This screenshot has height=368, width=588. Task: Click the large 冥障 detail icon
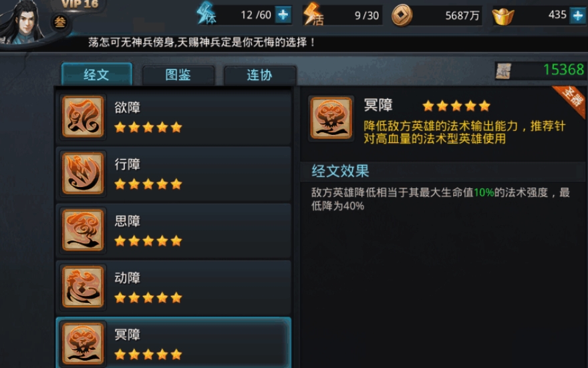331,118
